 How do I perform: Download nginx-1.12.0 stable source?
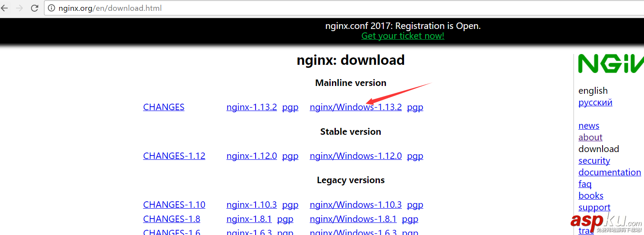coord(252,156)
